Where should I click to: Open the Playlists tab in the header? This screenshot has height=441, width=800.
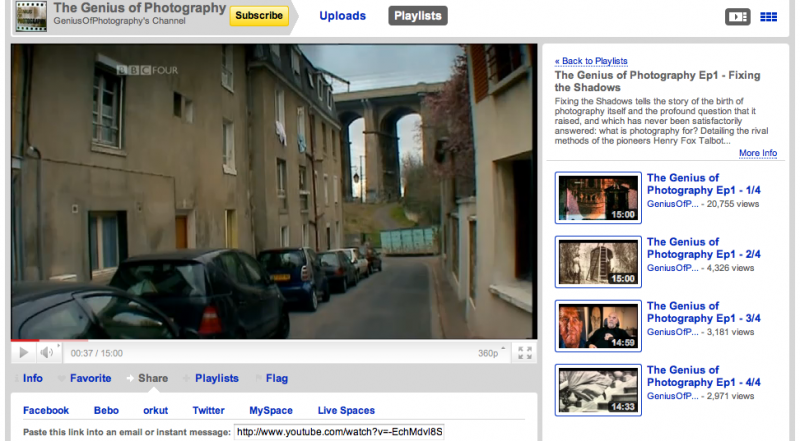coord(418,16)
